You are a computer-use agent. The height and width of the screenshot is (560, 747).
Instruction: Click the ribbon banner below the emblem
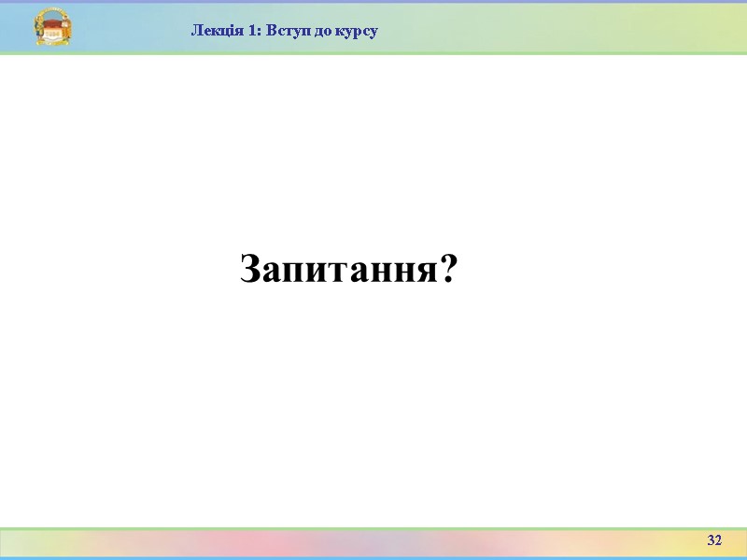[51, 42]
